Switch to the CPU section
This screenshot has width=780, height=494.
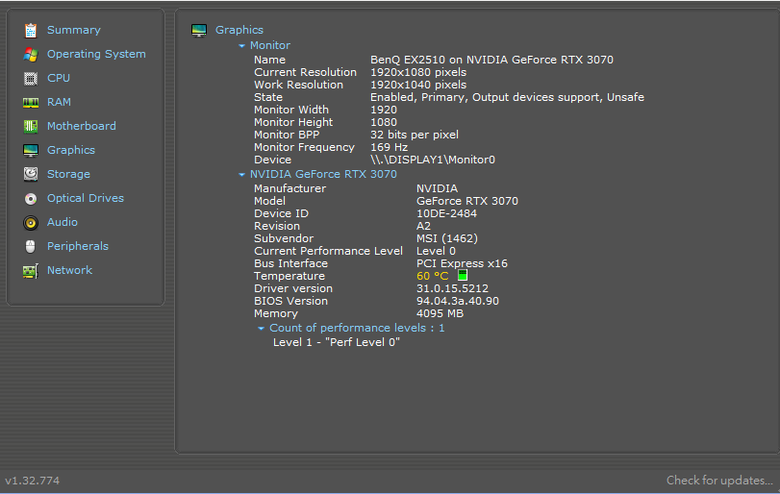click(x=59, y=78)
